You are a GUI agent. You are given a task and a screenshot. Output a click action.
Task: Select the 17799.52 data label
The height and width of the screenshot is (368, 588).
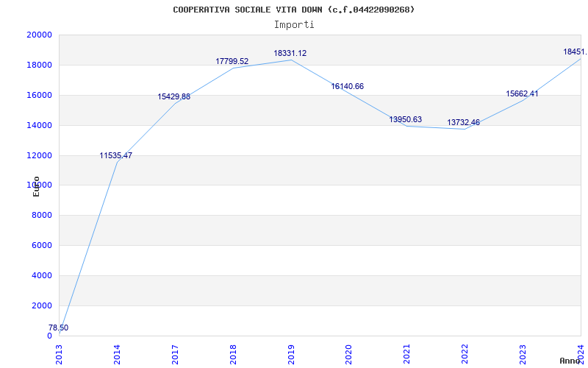click(232, 61)
